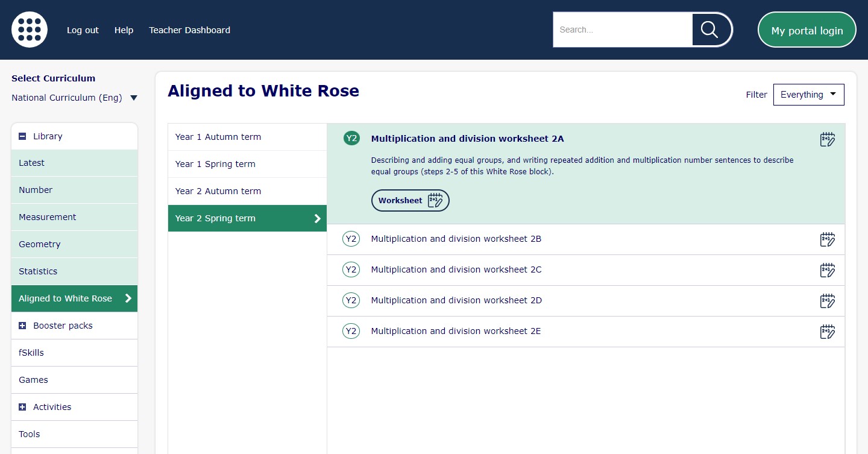Click the My portal login button
Viewport: 868px width, 454px height.
coord(807,30)
